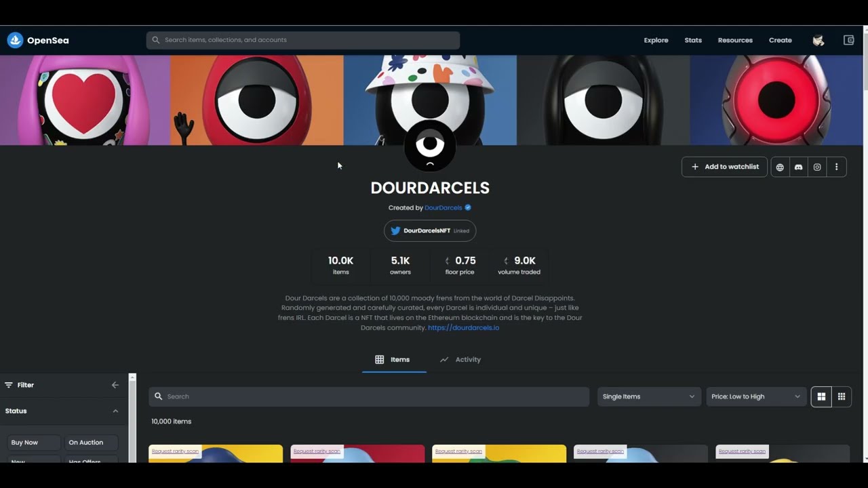Click the Filter panel header
Screen dimensions: 868x488
coord(64,385)
